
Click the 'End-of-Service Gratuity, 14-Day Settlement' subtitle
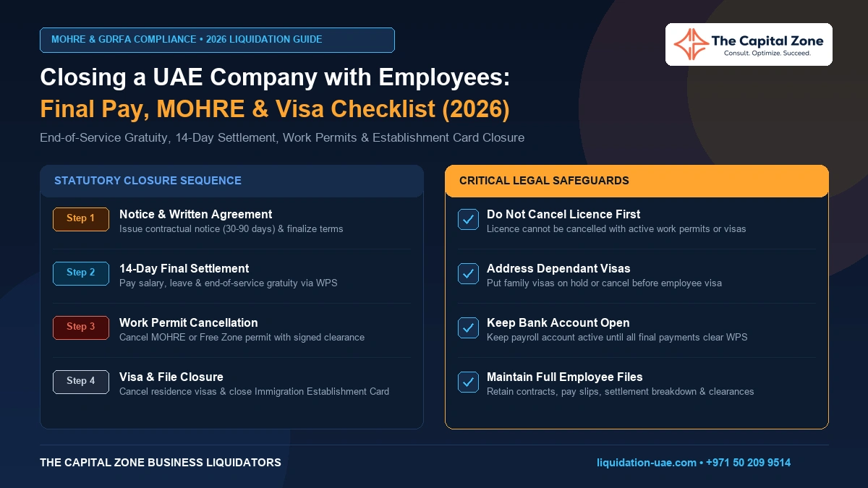[161, 137]
